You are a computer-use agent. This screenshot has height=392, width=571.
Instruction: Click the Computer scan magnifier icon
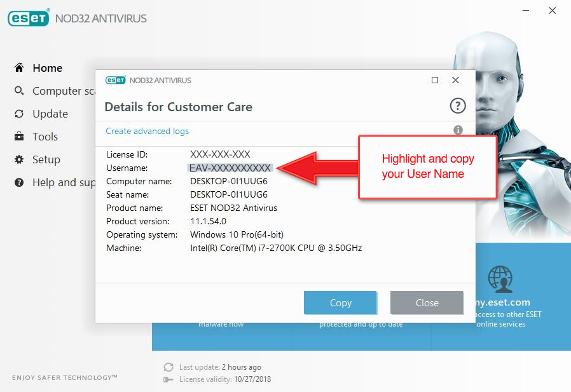tap(19, 91)
